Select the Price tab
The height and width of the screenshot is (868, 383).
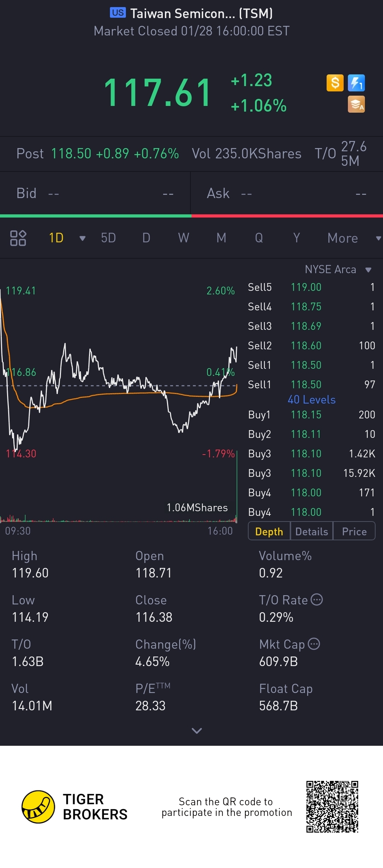click(354, 531)
